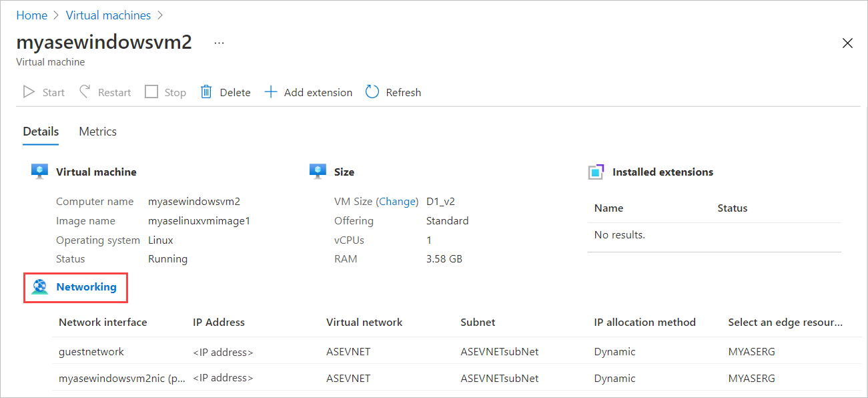Click the Refresh circular arrow icon
Viewport: 868px width, 398px height.
tap(372, 92)
